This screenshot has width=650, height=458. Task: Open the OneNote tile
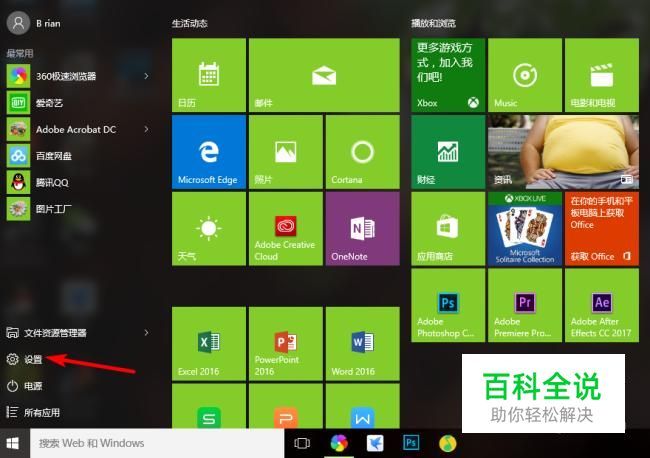[363, 228]
